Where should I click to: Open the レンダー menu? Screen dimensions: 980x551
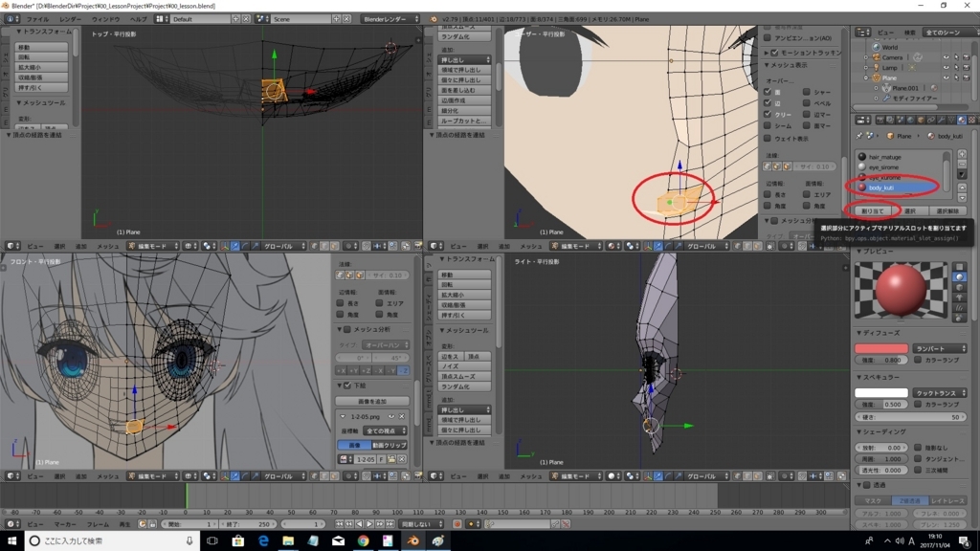click(70, 19)
